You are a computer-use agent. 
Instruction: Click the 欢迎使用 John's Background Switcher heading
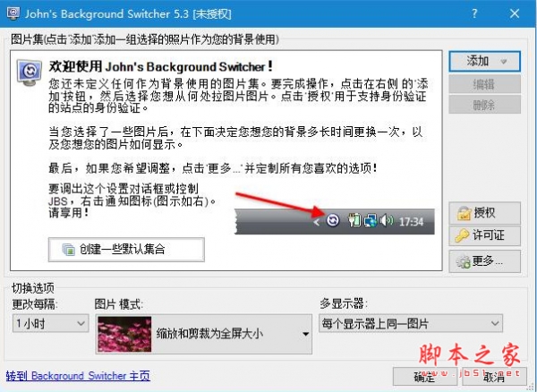[160, 66]
